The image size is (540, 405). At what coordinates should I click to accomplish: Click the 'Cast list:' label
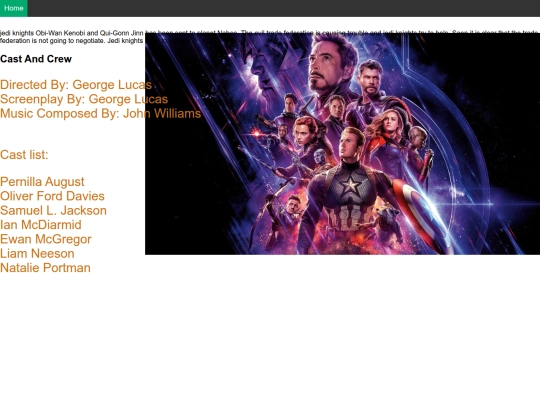24,155
